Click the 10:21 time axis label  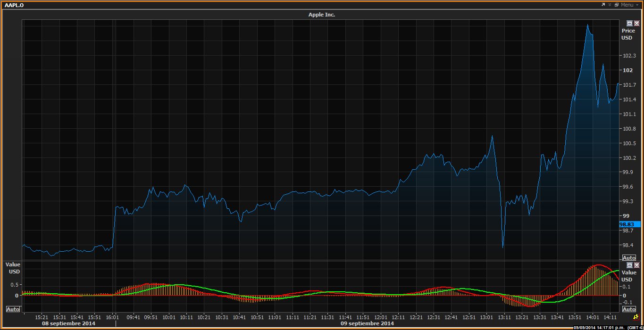click(204, 317)
